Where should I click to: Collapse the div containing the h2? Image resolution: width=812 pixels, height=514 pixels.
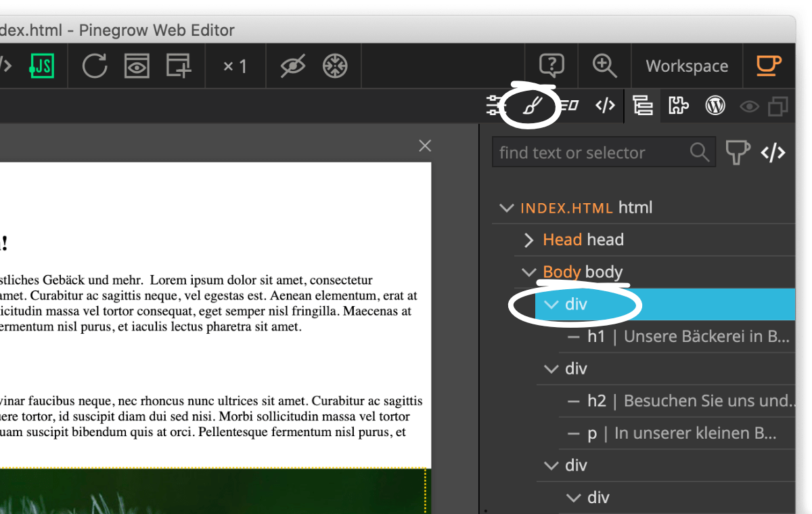[x=551, y=369]
